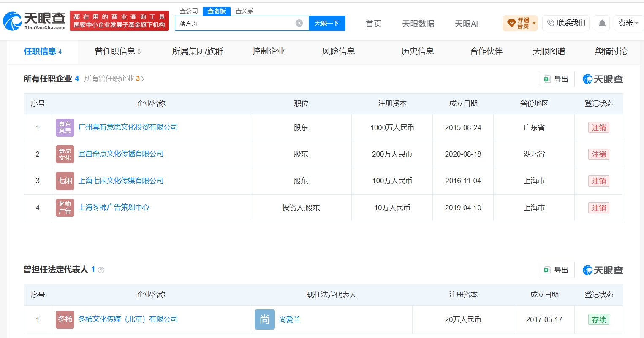
Task: Click the 现任法定代表人 column header
Action: click(332, 295)
